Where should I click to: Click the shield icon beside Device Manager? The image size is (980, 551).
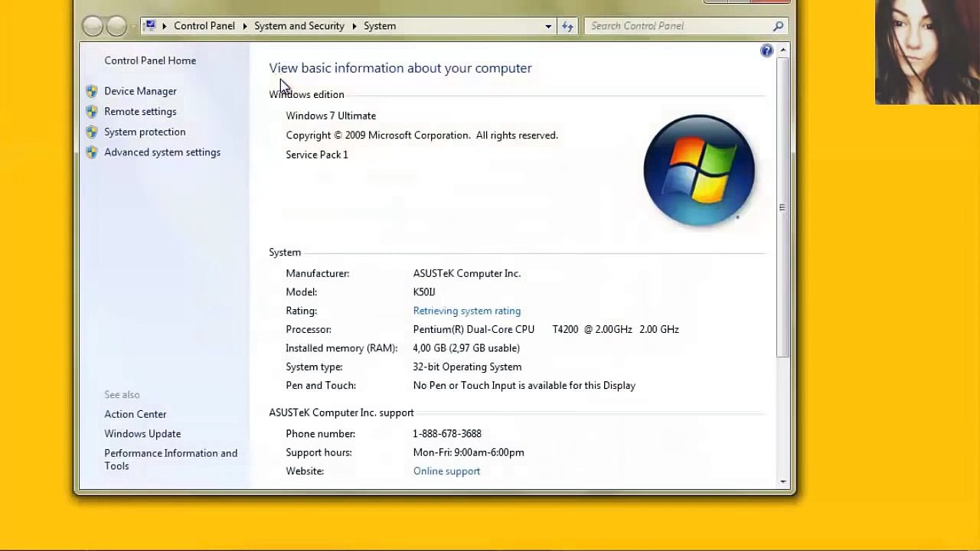coord(92,91)
